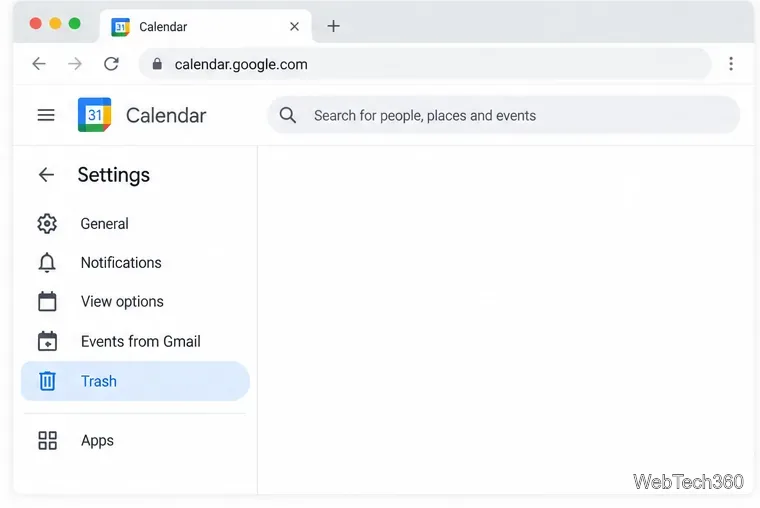Viewport: 760px width, 508px height.
Task: Select the Trash menu item
Action: tap(135, 381)
